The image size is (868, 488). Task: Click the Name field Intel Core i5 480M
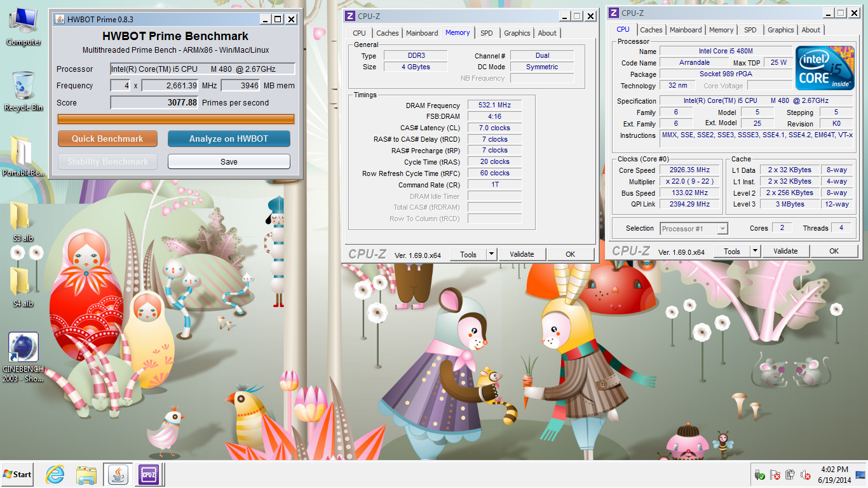click(726, 51)
